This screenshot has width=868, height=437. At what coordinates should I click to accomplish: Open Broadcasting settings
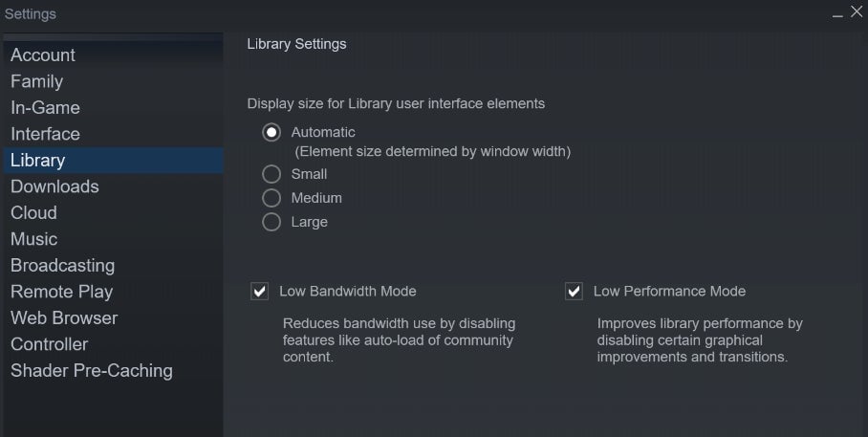[x=62, y=265]
